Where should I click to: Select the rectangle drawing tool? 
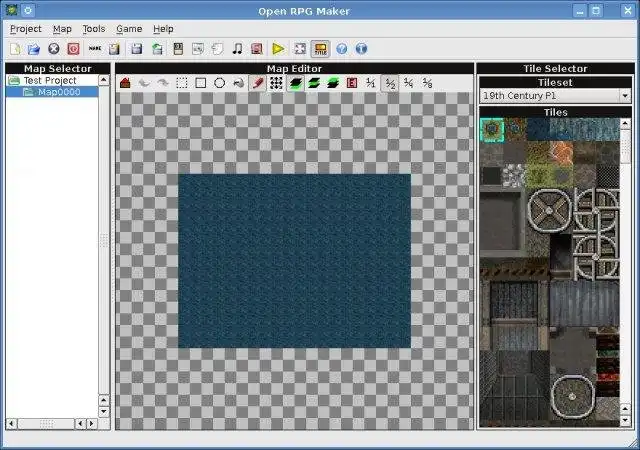(x=201, y=83)
